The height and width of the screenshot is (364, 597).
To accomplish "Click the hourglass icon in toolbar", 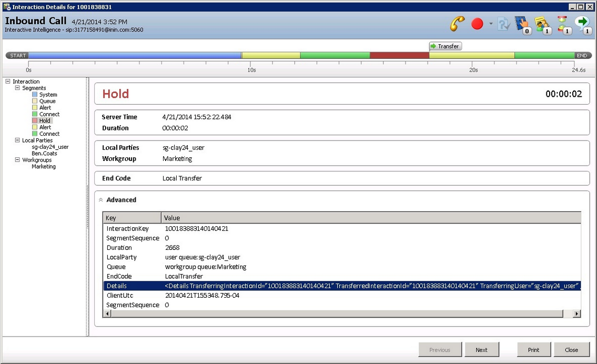I will point(562,24).
